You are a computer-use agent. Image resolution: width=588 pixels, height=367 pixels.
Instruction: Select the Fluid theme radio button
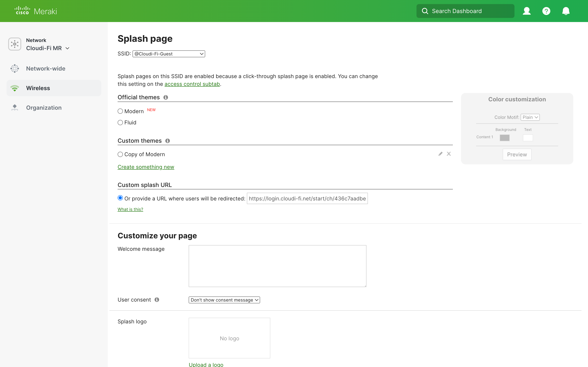click(x=120, y=123)
